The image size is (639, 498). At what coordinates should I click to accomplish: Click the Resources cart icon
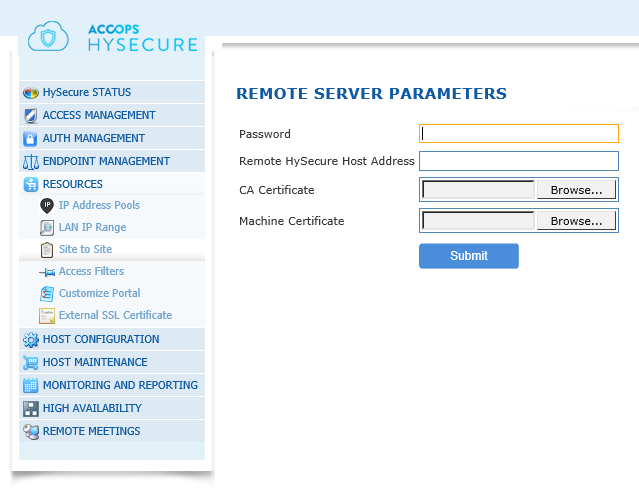[31, 185]
